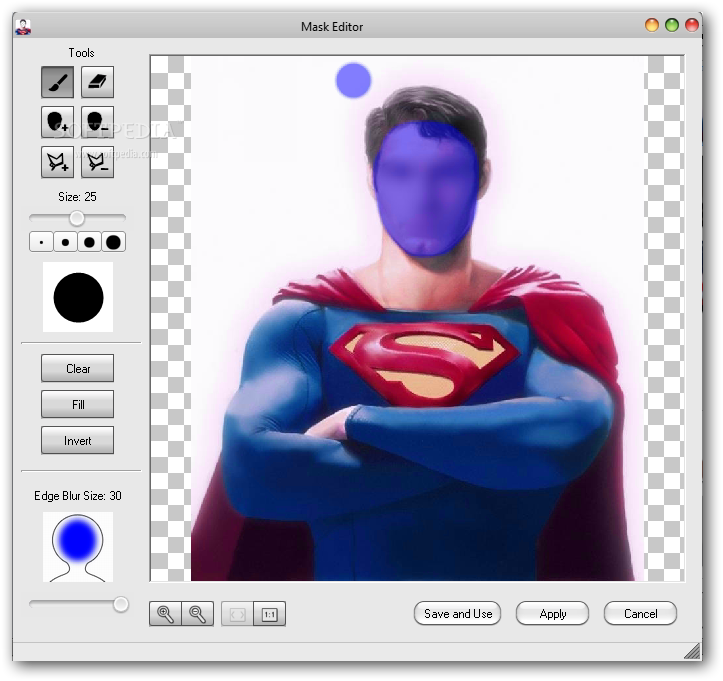723x681 pixels.
Task: Click the Edge Blur Size slider handle
Action: click(x=121, y=604)
